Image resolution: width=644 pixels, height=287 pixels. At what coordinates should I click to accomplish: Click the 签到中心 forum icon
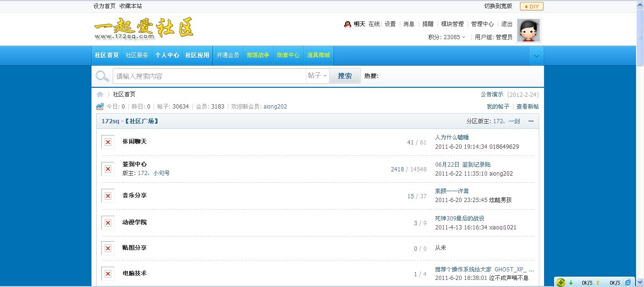(108, 169)
